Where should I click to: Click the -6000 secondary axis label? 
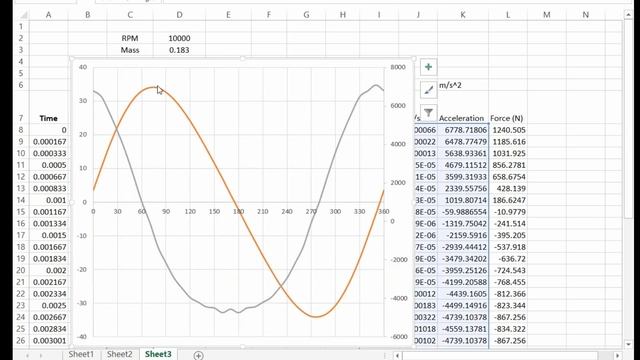[x=398, y=337]
